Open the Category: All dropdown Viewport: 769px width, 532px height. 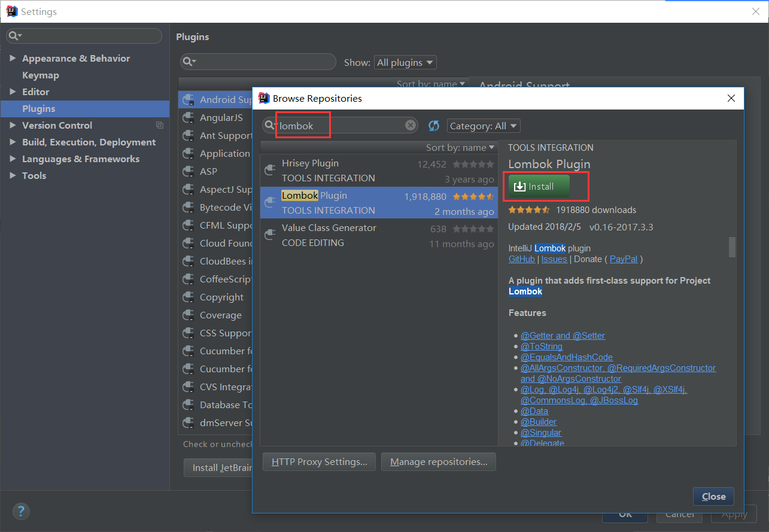tap(484, 126)
